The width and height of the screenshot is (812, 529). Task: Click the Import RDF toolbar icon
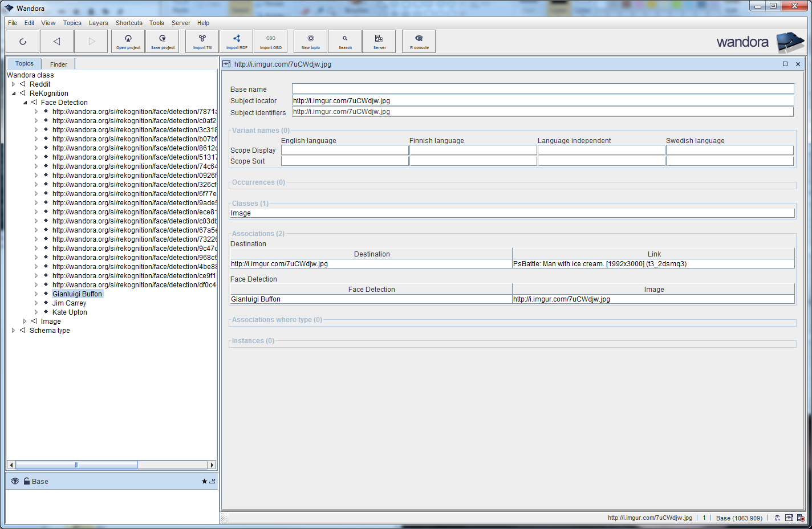click(x=237, y=41)
